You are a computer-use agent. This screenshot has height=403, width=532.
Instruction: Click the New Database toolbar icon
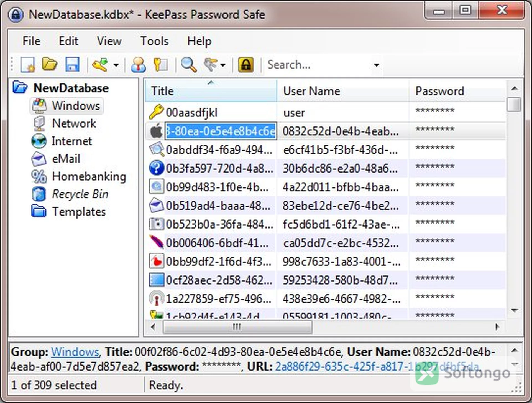point(28,65)
